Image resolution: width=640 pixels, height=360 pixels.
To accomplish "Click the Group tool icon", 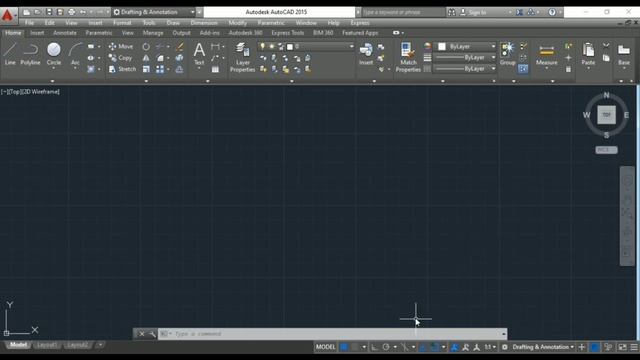I will (507, 54).
